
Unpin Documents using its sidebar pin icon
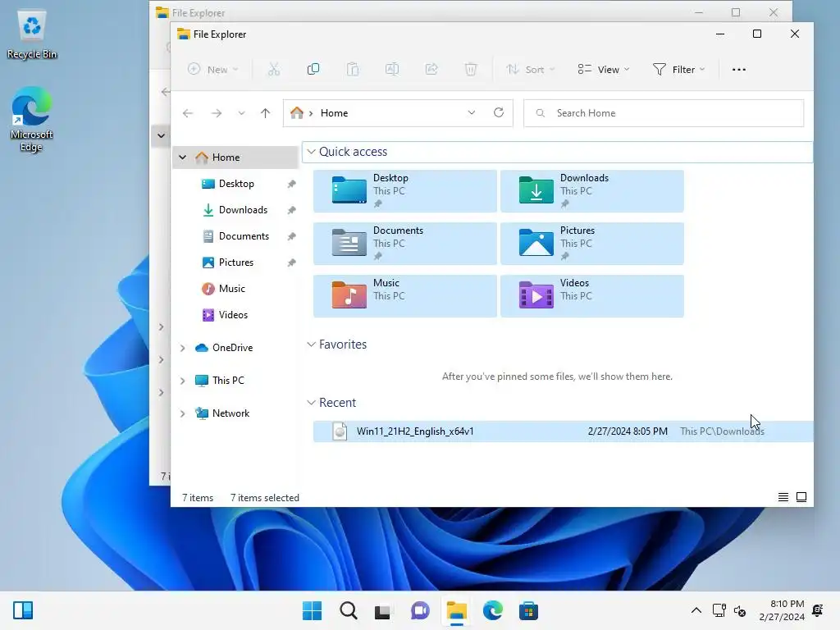click(x=291, y=236)
